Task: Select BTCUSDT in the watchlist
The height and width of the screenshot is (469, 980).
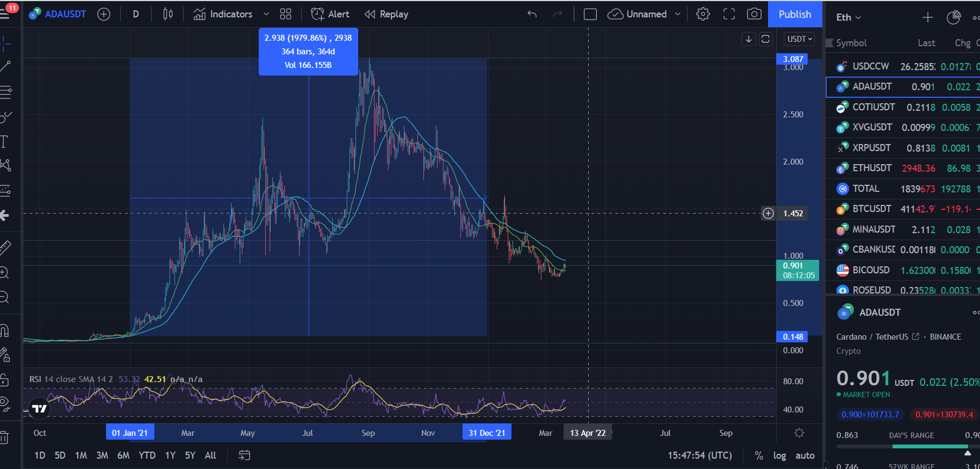Action: point(903,209)
